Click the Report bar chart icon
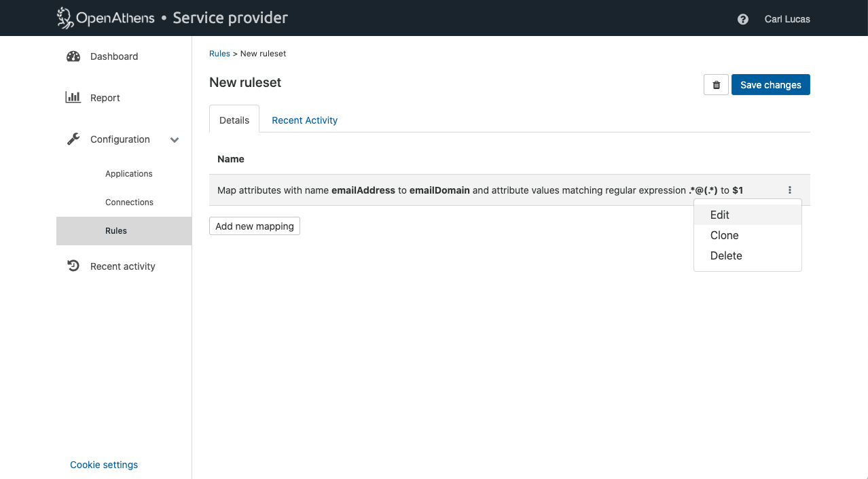Screen dimensions: 868x479 pos(73,97)
